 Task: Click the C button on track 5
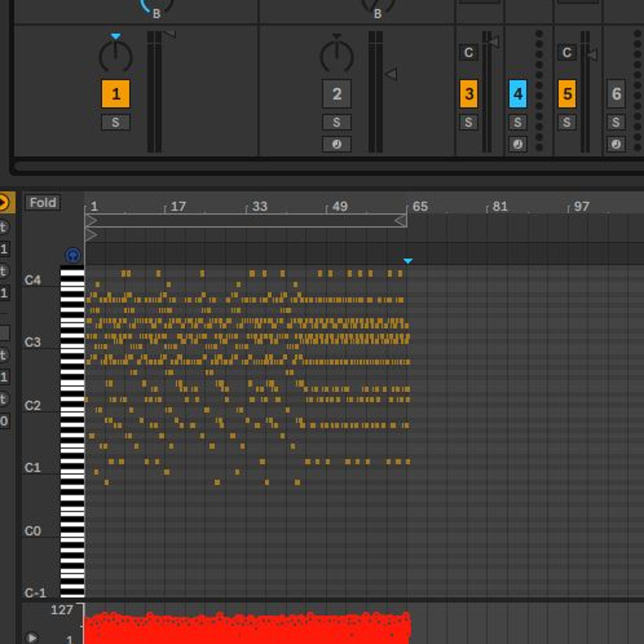click(x=567, y=52)
